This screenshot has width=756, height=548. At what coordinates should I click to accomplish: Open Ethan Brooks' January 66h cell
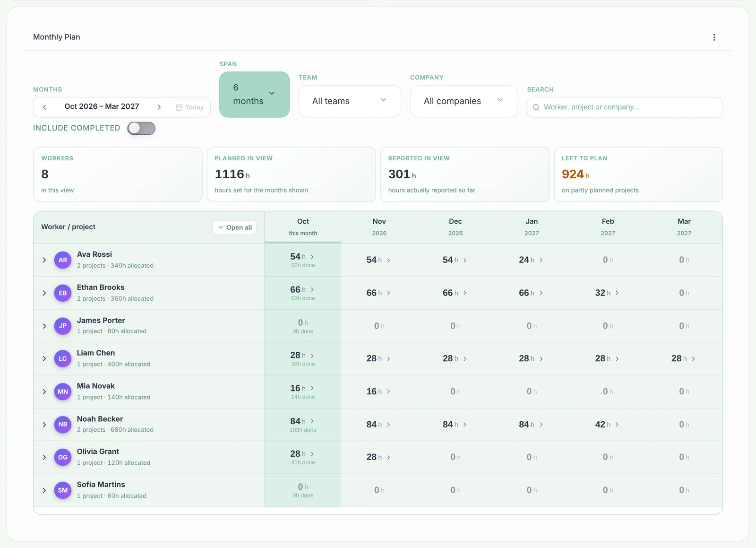click(x=531, y=293)
